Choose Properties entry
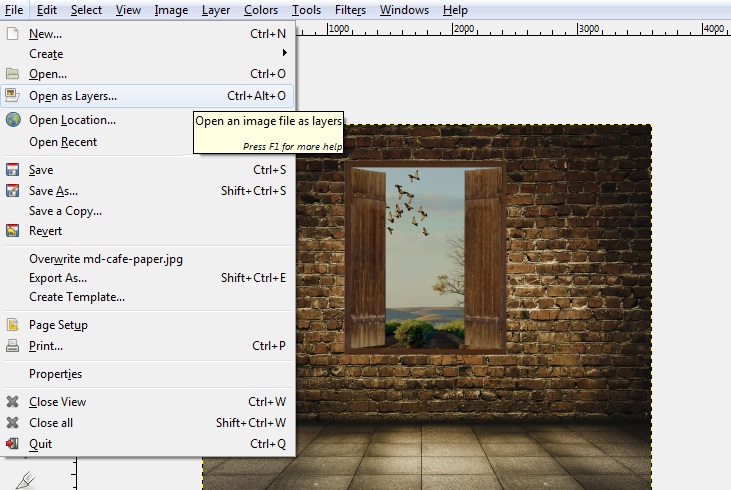This screenshot has width=731, height=490. click(147, 374)
